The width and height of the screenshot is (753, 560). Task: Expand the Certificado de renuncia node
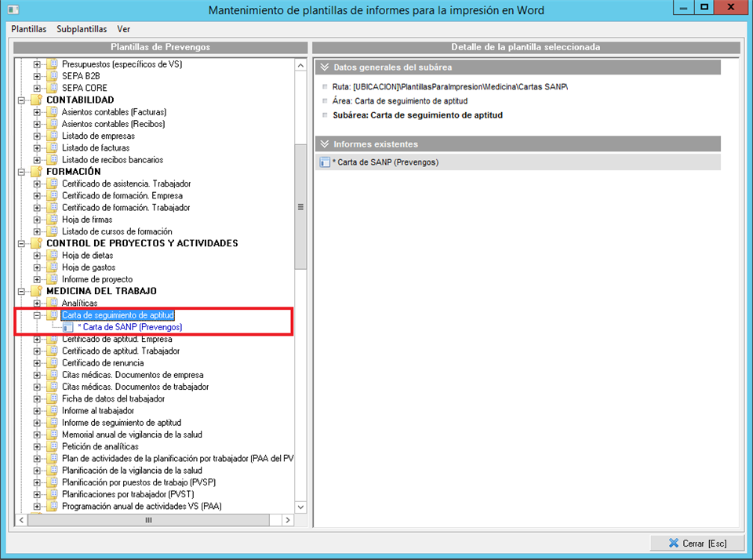pos(37,363)
